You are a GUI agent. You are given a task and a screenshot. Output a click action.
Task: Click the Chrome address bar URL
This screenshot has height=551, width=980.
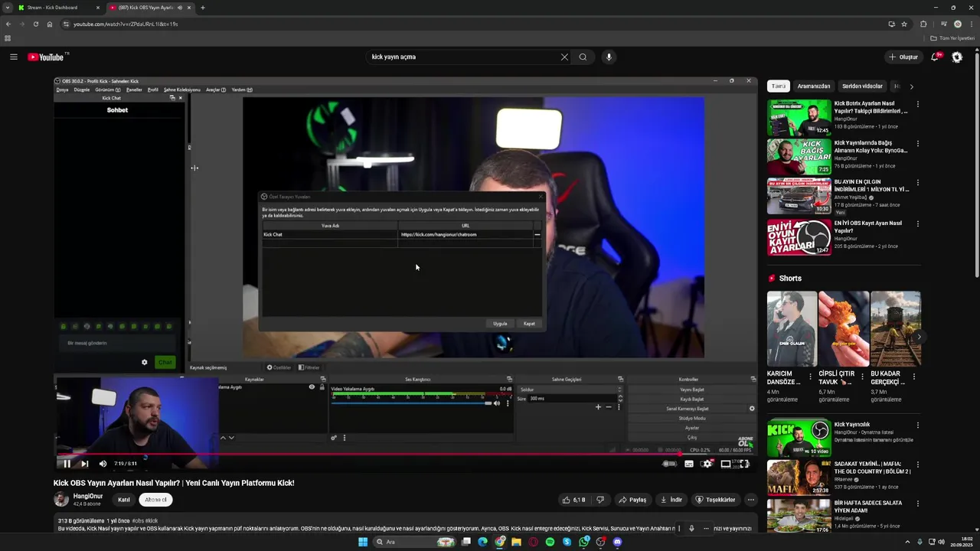pyautogui.click(x=126, y=24)
